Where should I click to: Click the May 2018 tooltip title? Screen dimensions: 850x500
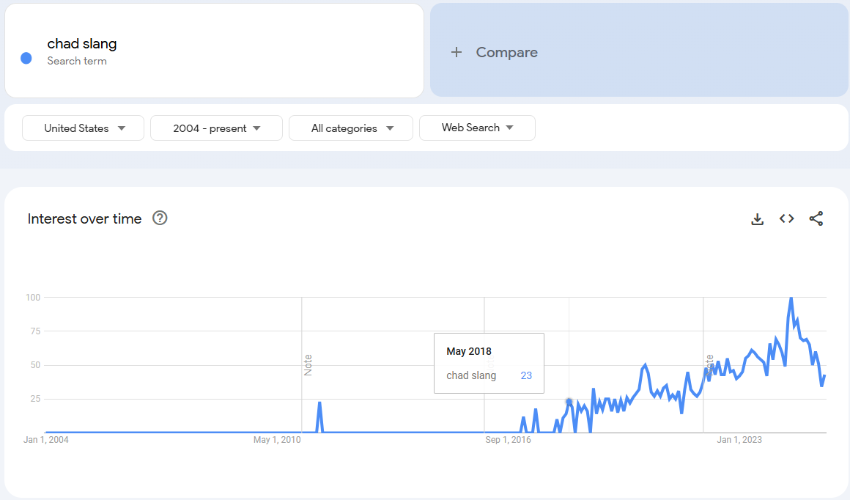click(x=469, y=351)
